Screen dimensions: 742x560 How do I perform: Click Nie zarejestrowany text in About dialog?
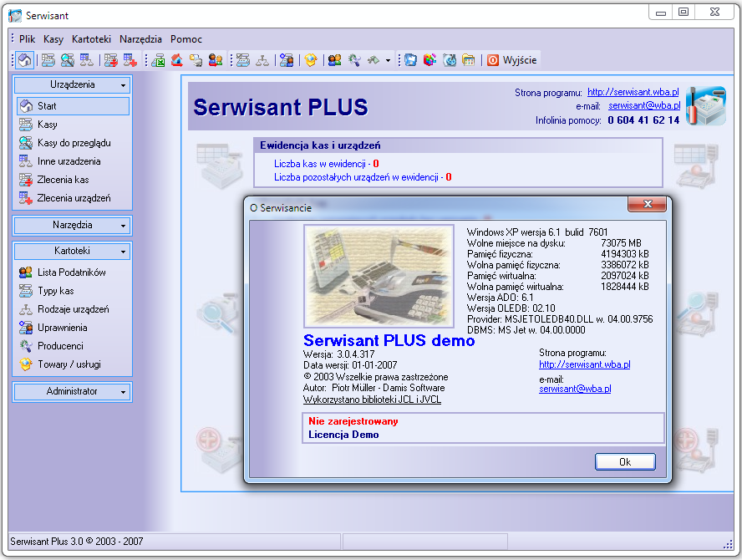click(x=353, y=421)
